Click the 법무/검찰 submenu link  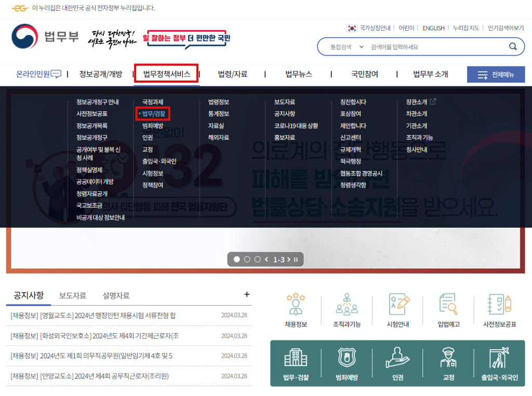[154, 113]
